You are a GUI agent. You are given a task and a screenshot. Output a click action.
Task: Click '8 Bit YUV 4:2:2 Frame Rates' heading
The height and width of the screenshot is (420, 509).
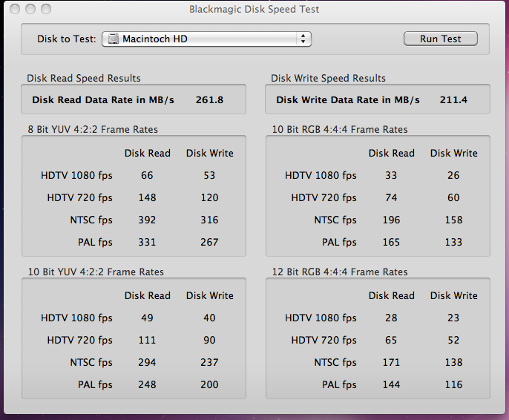(x=93, y=130)
